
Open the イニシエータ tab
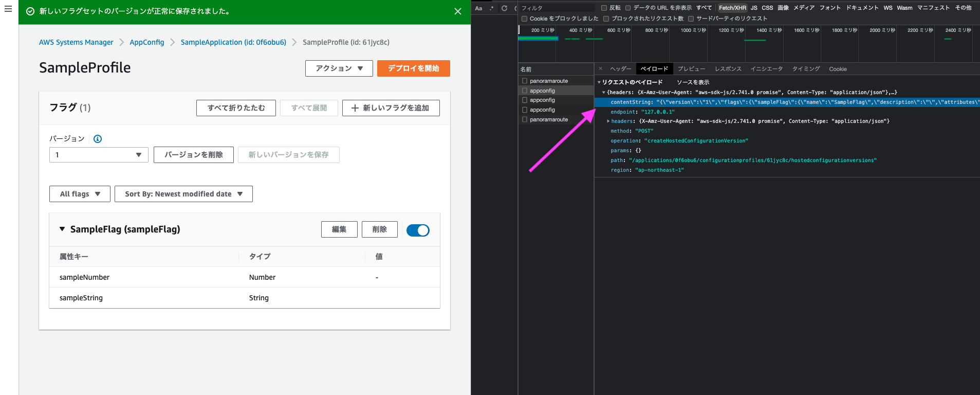(x=766, y=69)
